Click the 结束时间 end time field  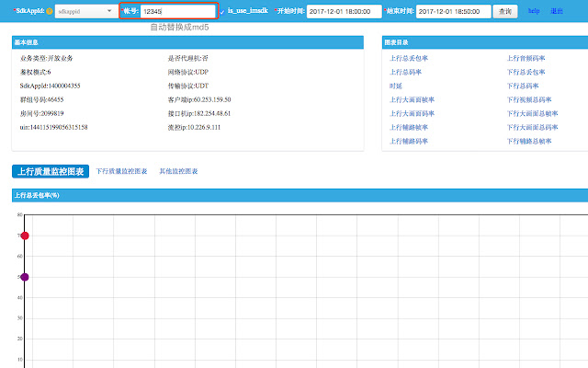453,11
